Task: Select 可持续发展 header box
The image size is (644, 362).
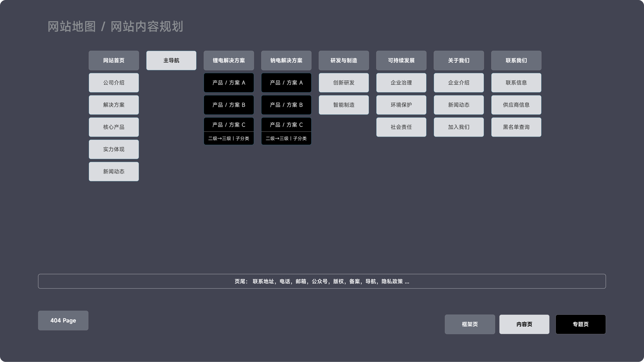Action: [x=401, y=61]
